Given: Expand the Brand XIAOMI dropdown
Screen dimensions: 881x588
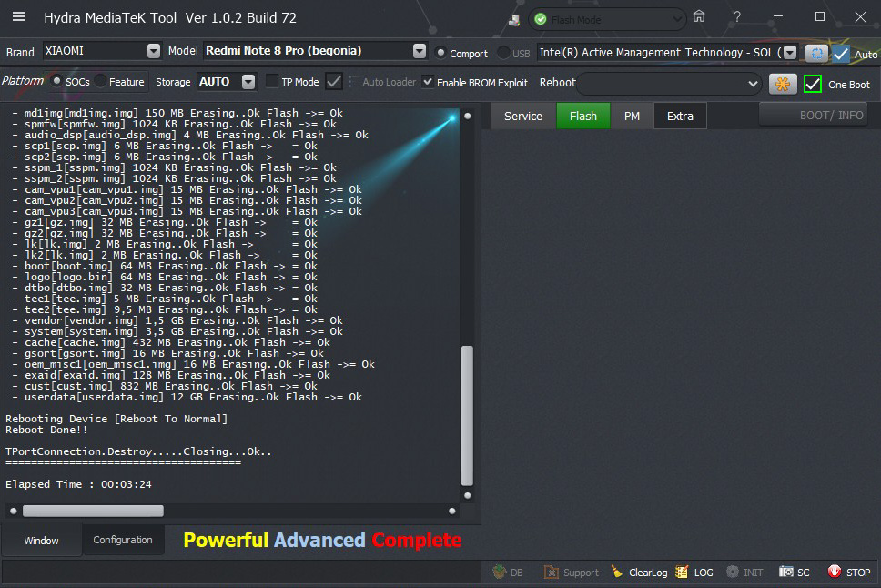Looking at the screenshot, I should 153,51.
